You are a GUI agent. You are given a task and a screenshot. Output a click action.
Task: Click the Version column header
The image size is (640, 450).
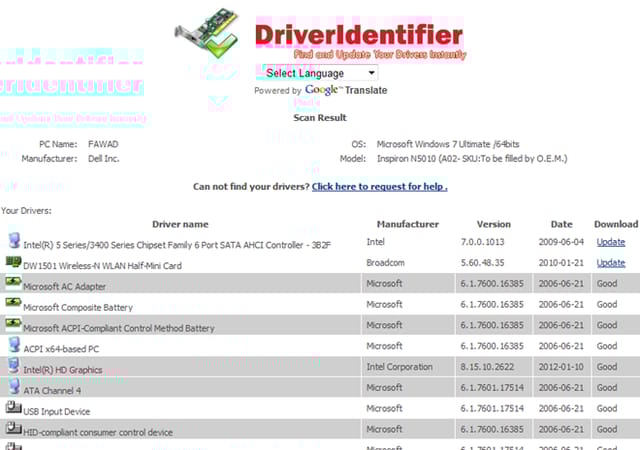tap(493, 224)
